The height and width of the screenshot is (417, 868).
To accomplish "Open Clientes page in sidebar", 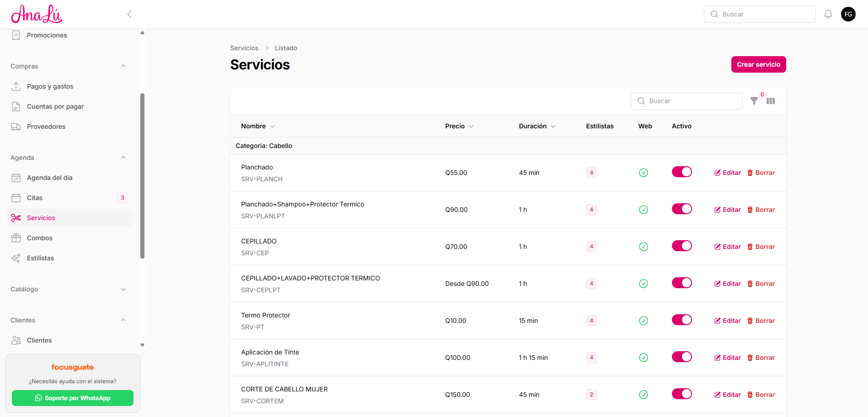I will [x=69, y=340].
